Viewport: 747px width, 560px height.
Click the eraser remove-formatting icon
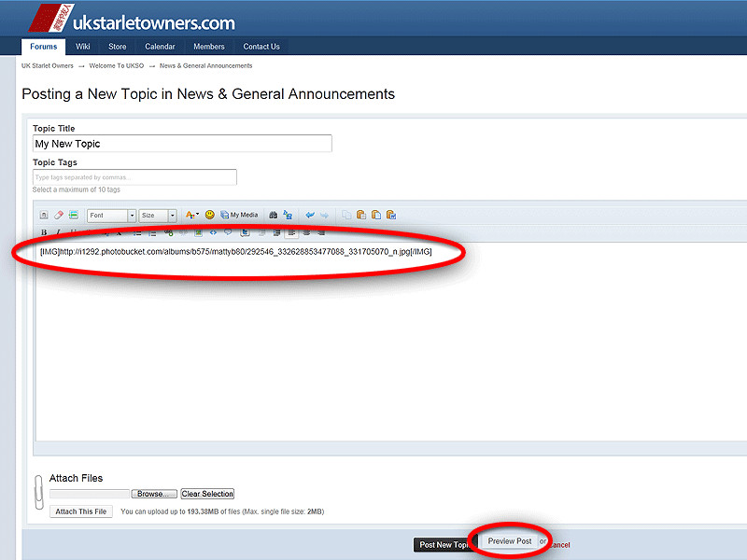point(59,216)
